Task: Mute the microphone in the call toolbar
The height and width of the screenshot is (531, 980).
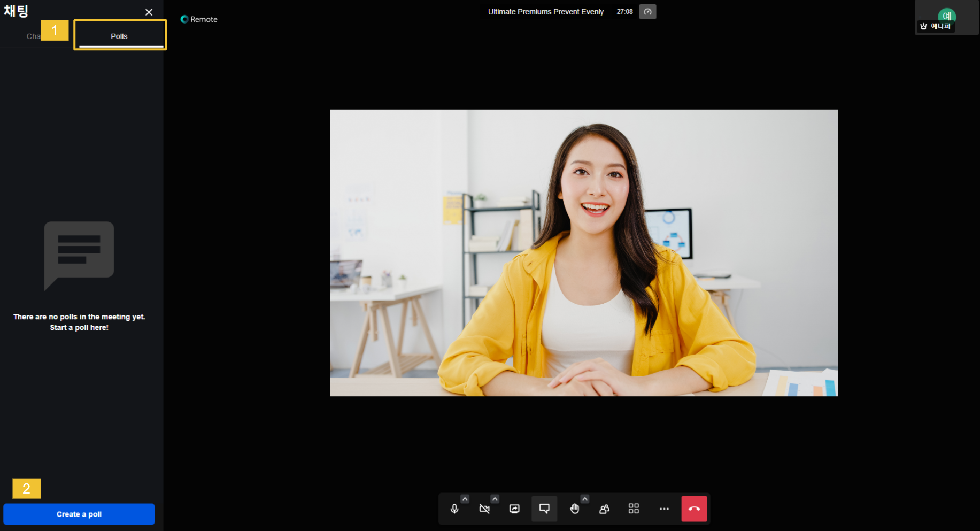Action: [454, 509]
